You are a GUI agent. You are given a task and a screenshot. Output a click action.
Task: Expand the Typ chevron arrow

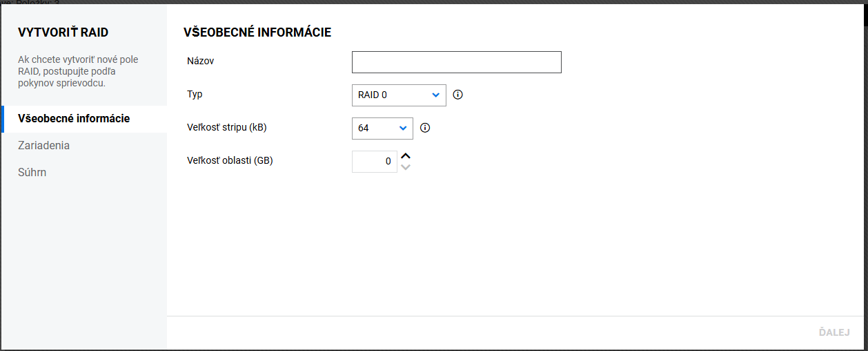point(436,95)
